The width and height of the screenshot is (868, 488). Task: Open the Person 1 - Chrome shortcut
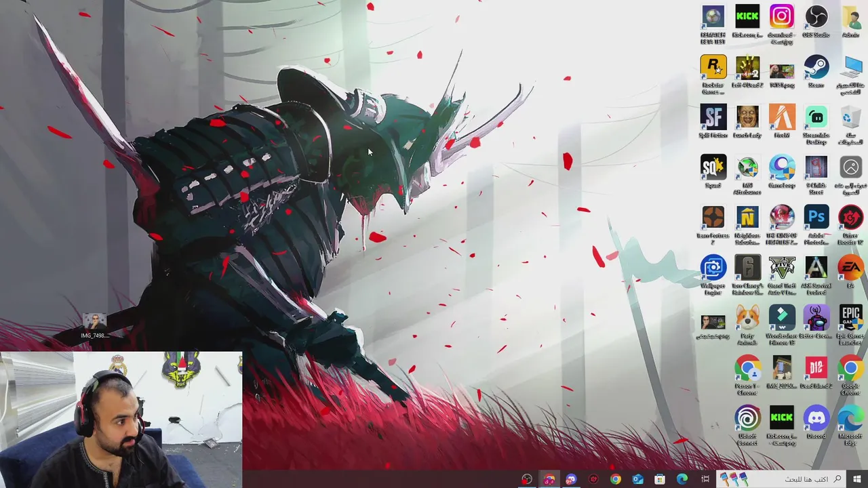click(x=747, y=375)
